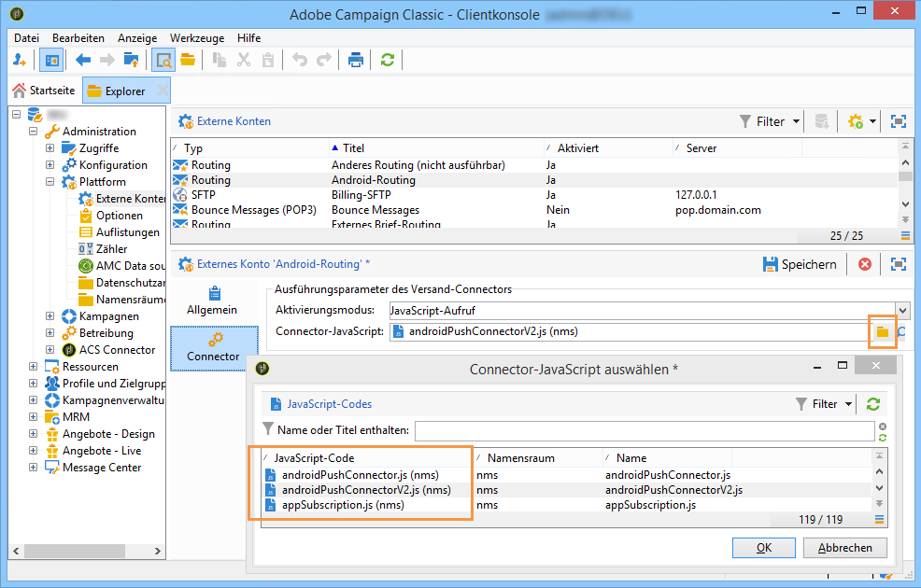Select the androidPushConnector.js (nms) row
The image size is (921, 588).
tap(567, 475)
